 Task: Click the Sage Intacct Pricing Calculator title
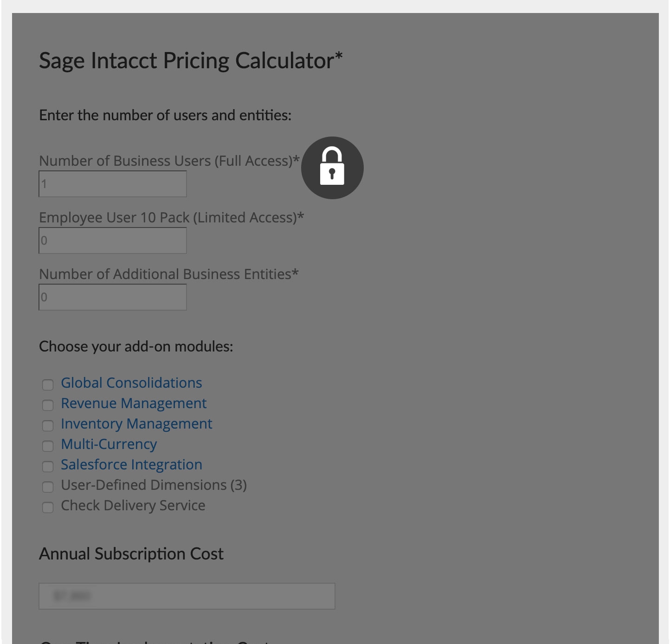click(x=191, y=61)
